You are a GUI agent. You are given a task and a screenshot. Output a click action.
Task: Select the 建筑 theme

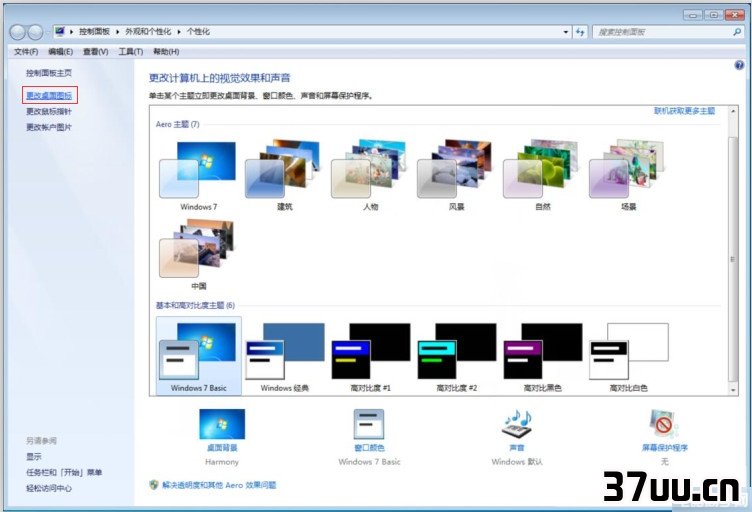284,175
